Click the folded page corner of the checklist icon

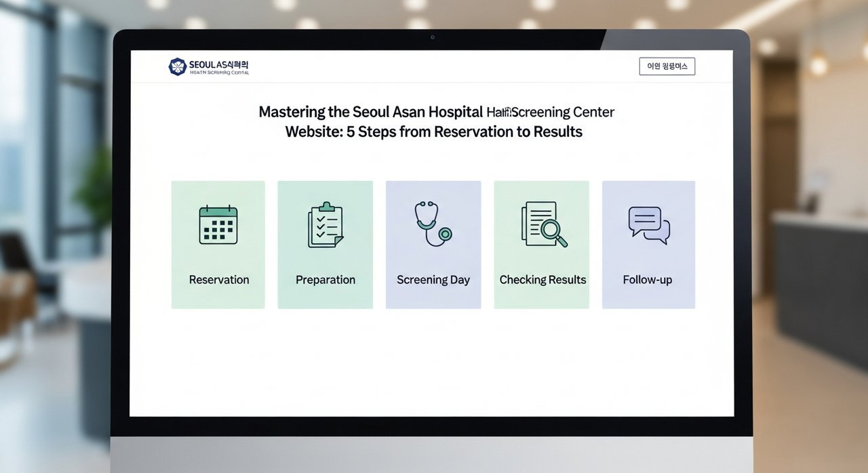pyautogui.click(x=338, y=241)
